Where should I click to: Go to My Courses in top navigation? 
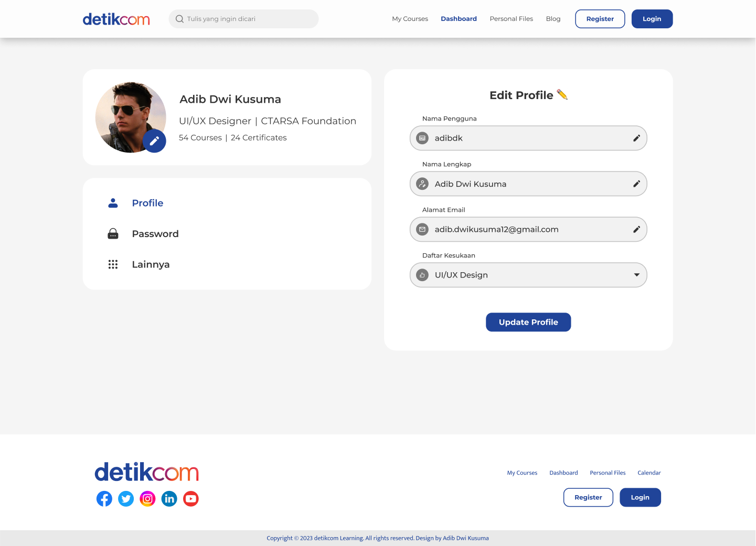coord(410,19)
